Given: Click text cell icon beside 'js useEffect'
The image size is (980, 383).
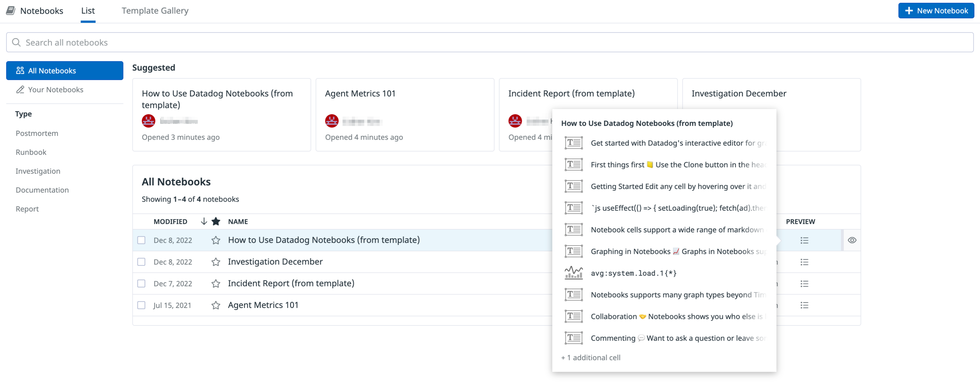Looking at the screenshot, I should (573, 208).
